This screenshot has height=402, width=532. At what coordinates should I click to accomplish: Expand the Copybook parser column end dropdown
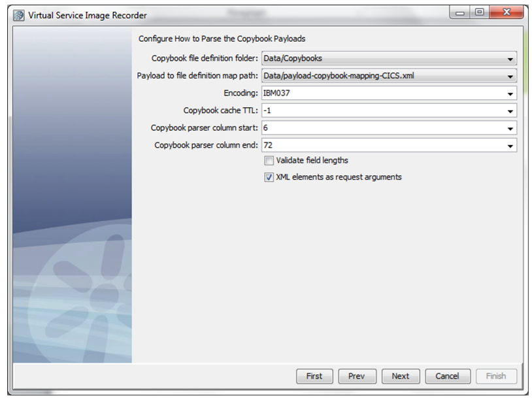click(510, 145)
